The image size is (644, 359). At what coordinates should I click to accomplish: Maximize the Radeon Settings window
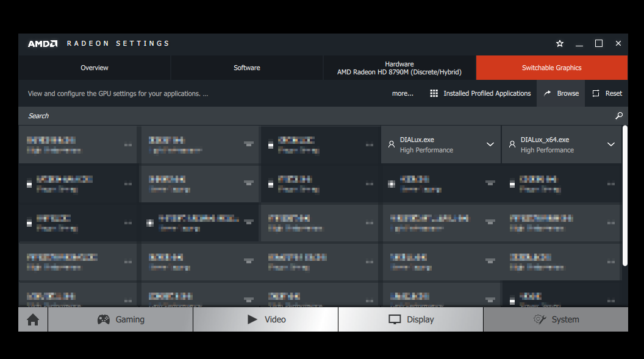click(x=599, y=43)
